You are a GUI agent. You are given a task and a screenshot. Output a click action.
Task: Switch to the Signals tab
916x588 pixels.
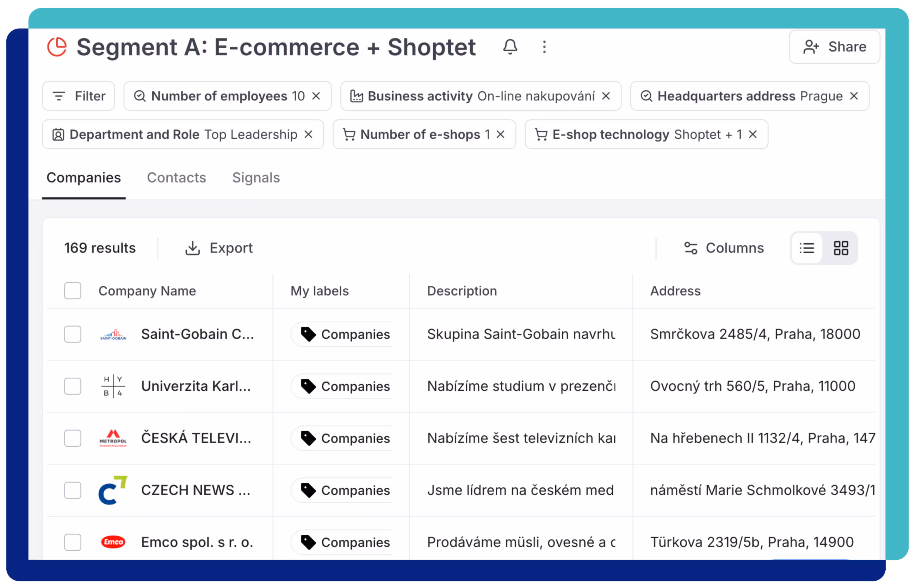pyautogui.click(x=256, y=178)
